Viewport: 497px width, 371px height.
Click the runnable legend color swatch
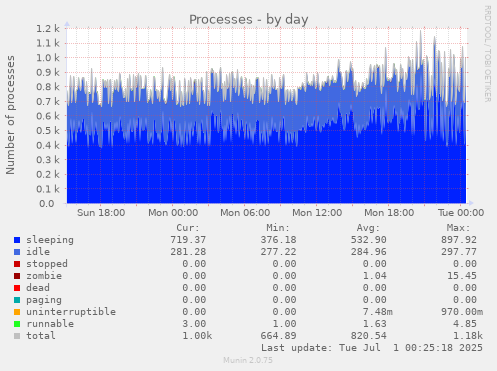(17, 324)
